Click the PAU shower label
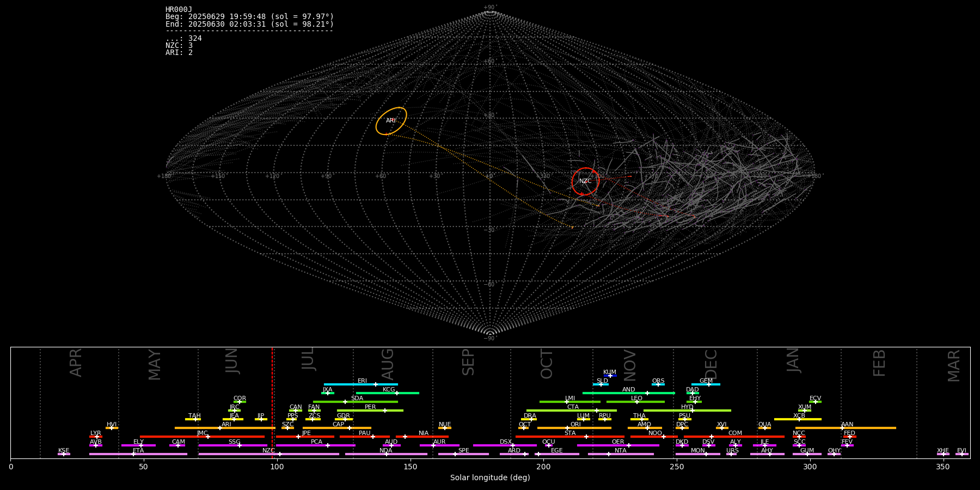Screen dimensions: 980x490 (x=365, y=433)
